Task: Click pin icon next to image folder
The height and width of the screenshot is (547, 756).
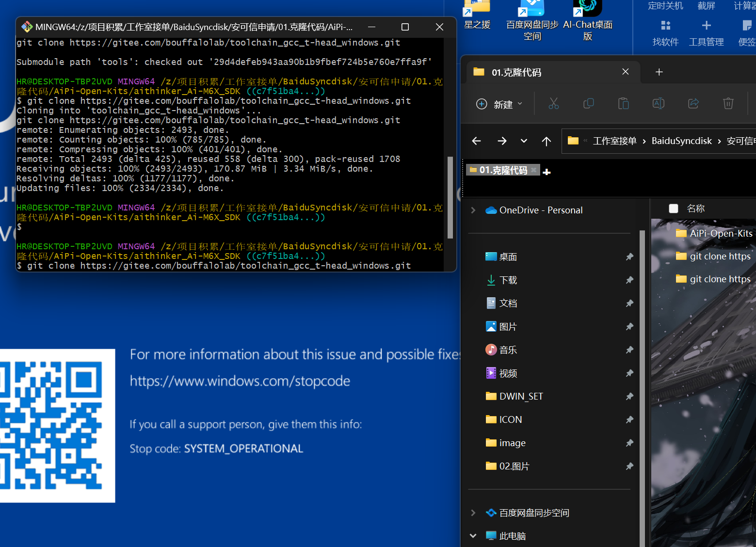Action: click(x=629, y=443)
